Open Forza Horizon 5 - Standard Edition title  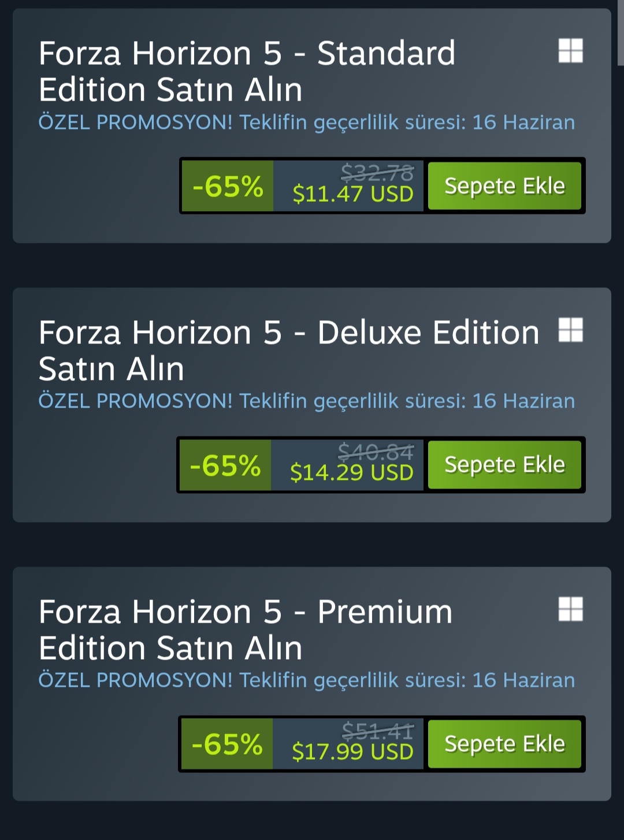tap(247, 71)
